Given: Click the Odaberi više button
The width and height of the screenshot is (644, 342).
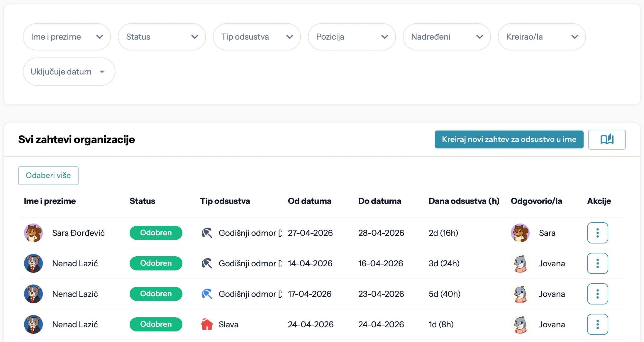Looking at the screenshot, I should click(48, 175).
